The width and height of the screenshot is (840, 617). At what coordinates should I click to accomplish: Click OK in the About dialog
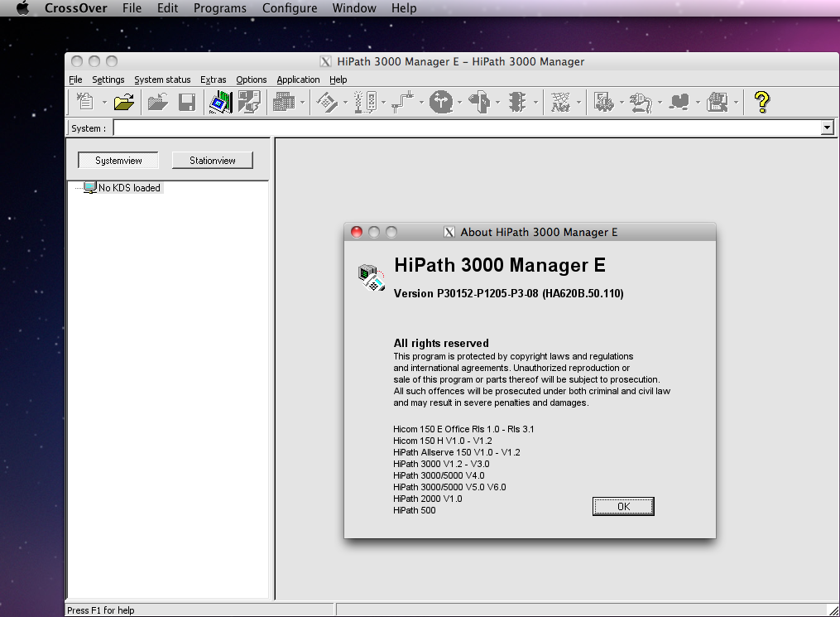pyautogui.click(x=623, y=507)
